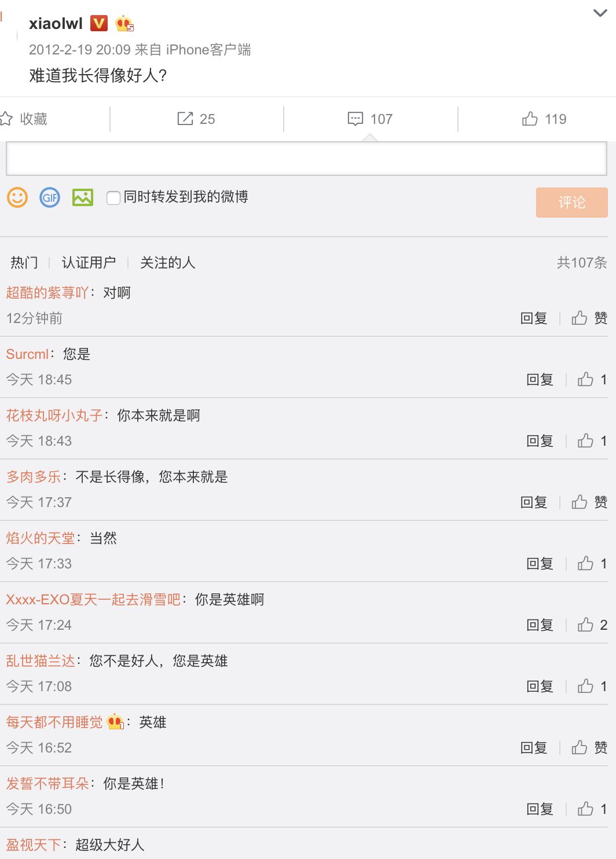
Task: Select the 关注的人 tab
Action: 167,263
